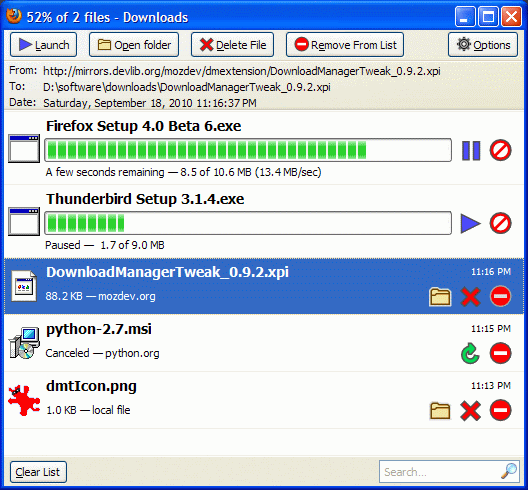The width and height of the screenshot is (528, 490).
Task: Click the 'Canceled — python.org' status text
Action: pos(102,353)
